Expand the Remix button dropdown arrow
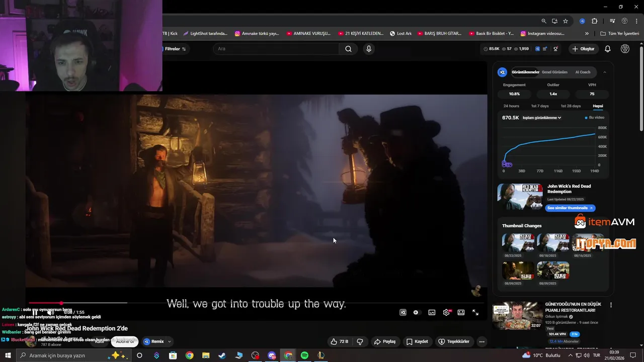The width and height of the screenshot is (644, 362). [x=169, y=341]
